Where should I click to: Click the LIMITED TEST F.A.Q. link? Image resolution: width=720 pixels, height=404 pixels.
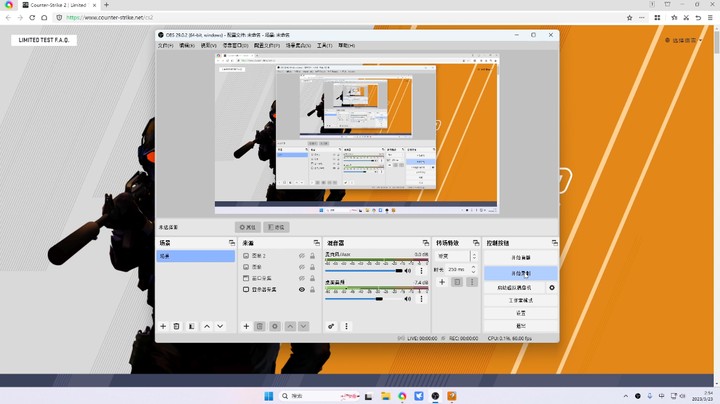click(44, 40)
